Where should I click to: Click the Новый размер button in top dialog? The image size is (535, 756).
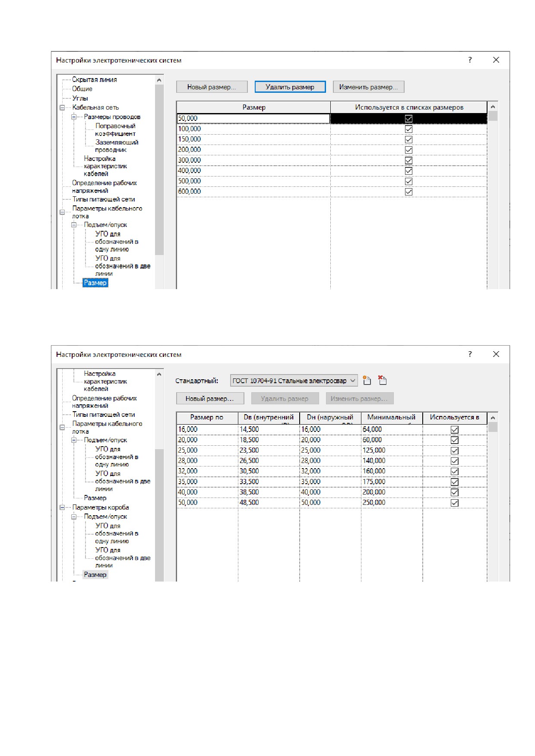coord(212,87)
